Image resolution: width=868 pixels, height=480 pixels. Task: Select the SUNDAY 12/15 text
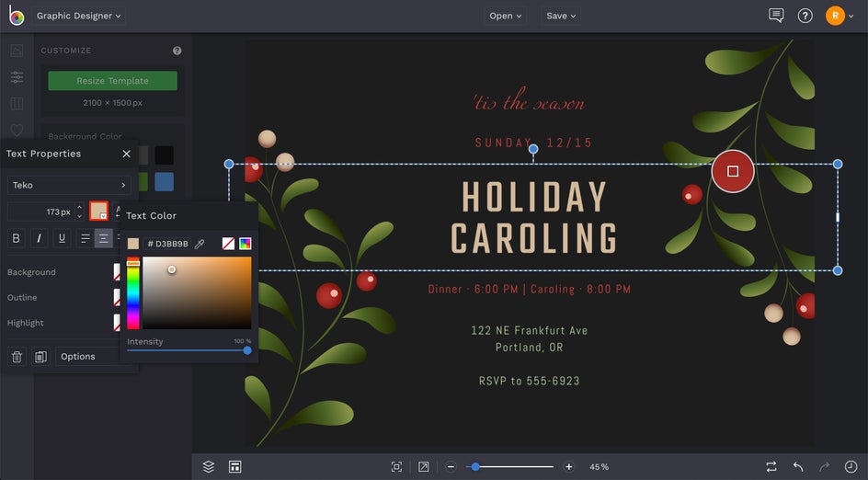click(x=533, y=143)
